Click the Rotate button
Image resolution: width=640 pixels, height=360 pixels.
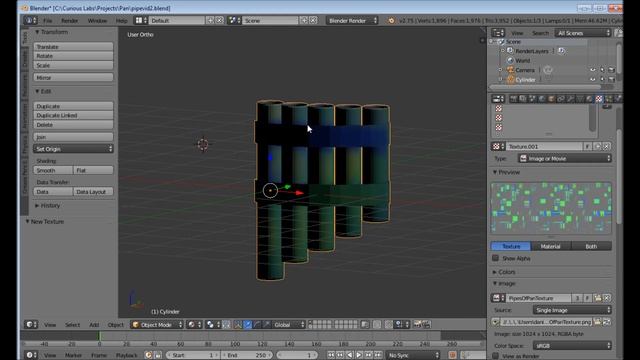(73, 56)
